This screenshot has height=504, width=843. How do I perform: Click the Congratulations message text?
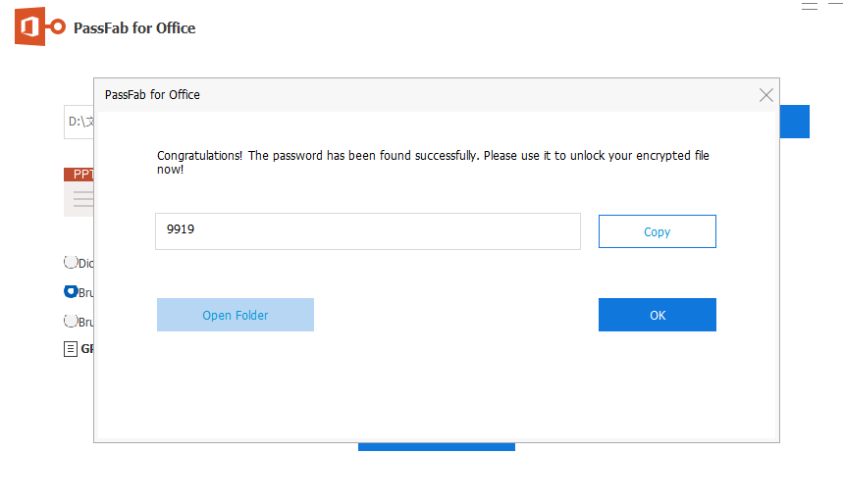coord(433,162)
